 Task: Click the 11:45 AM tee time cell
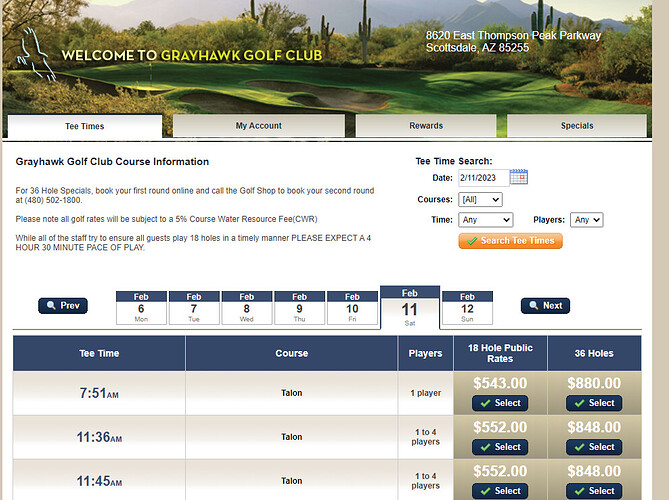(99, 481)
